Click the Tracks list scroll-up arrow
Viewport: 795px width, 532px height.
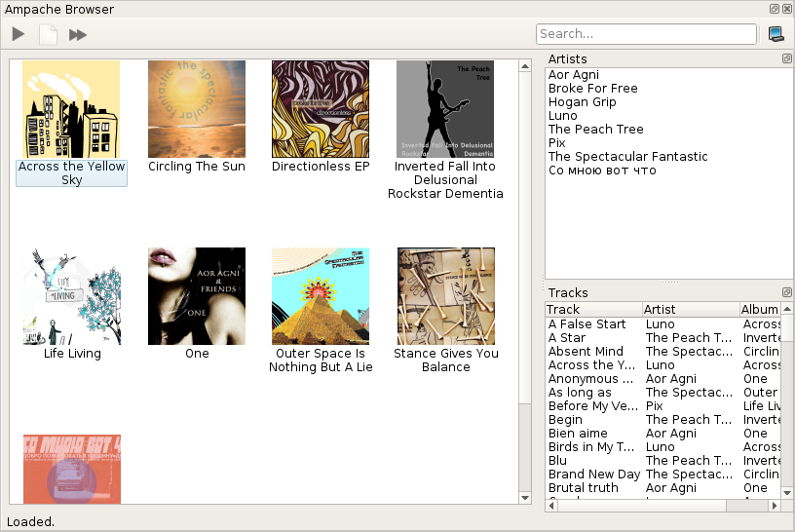(787, 308)
